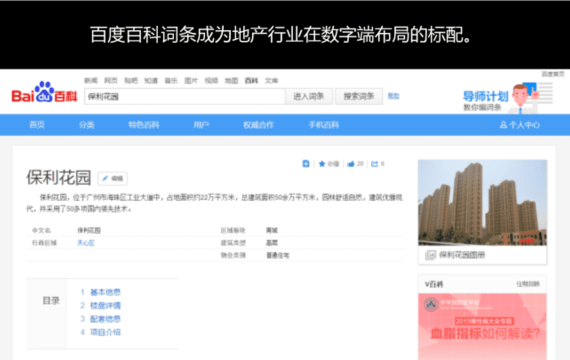Click the thumbs-up like icon
Screen dimensions: 570x360
pos(351,164)
